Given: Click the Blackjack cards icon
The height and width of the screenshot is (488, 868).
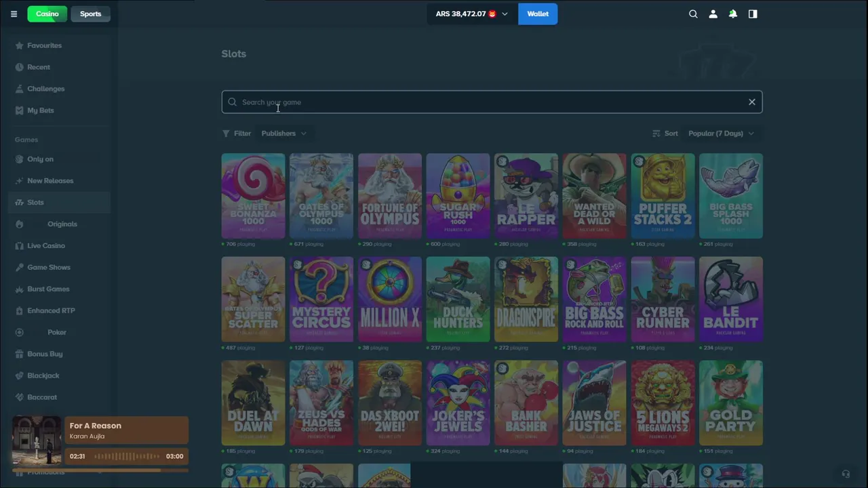Looking at the screenshot, I should 20,376.
